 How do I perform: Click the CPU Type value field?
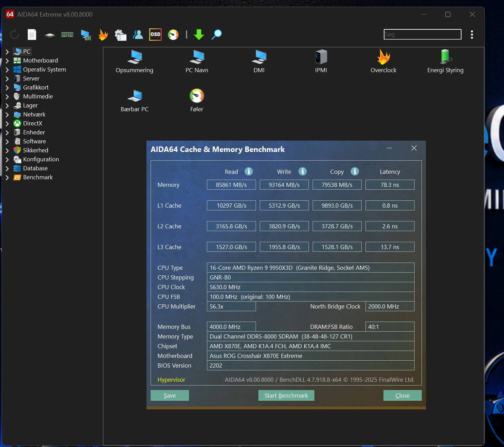(311, 268)
